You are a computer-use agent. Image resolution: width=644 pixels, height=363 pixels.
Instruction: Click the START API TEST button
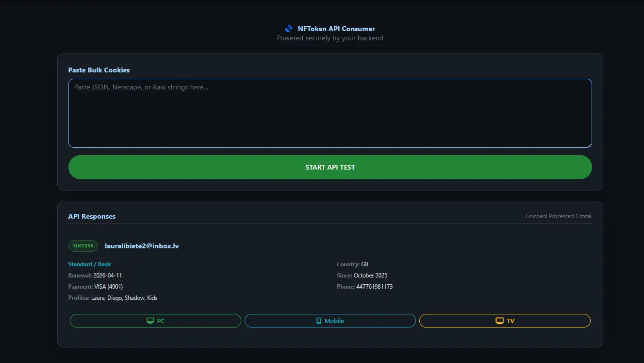tap(330, 167)
